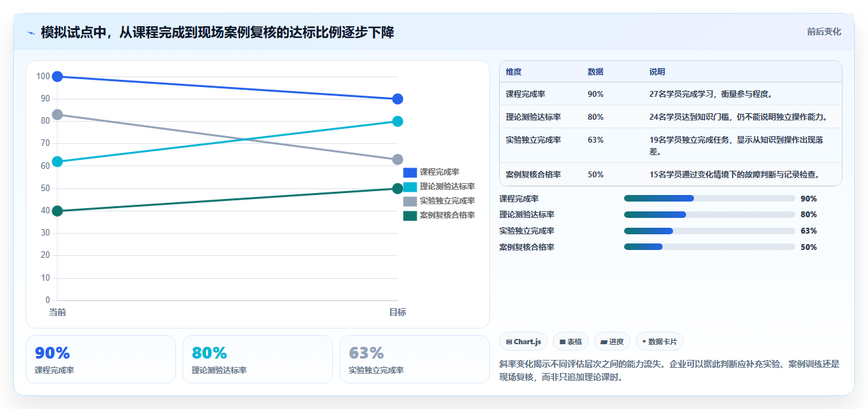Screen dimensions: 868x409
Task: Click the gray data point at 目标 63
Action: tap(397, 160)
